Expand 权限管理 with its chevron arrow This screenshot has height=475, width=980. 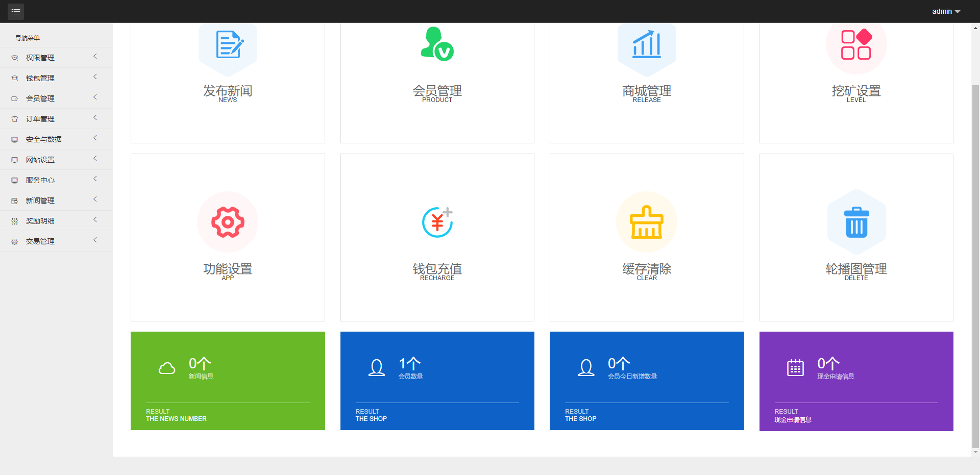pos(95,57)
